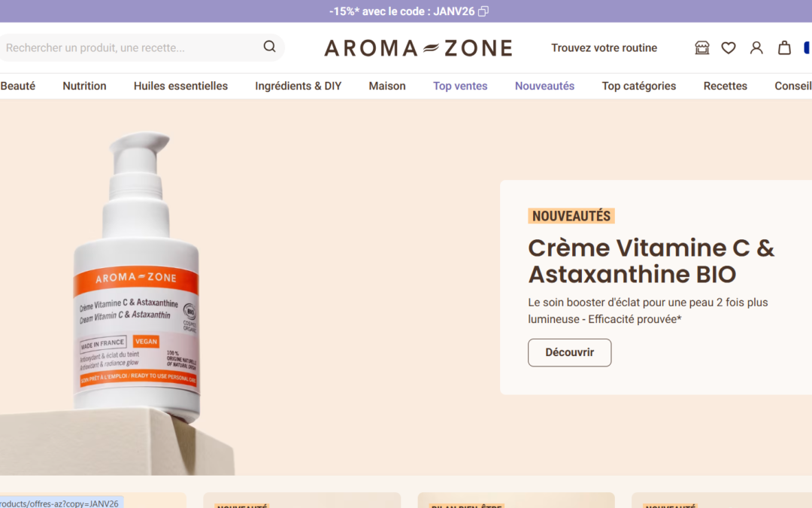
Task: Open the Ingrédients & DIY menu
Action: 298,86
